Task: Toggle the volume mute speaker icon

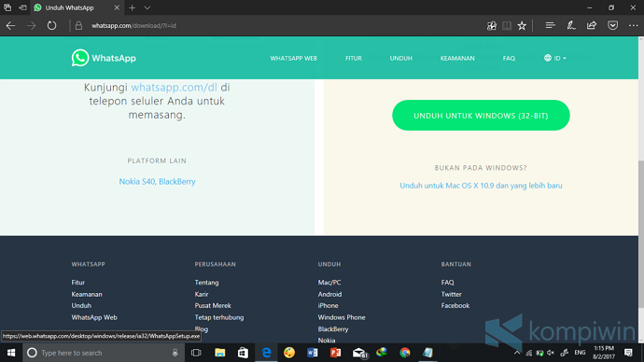Action: pyautogui.click(x=551, y=353)
